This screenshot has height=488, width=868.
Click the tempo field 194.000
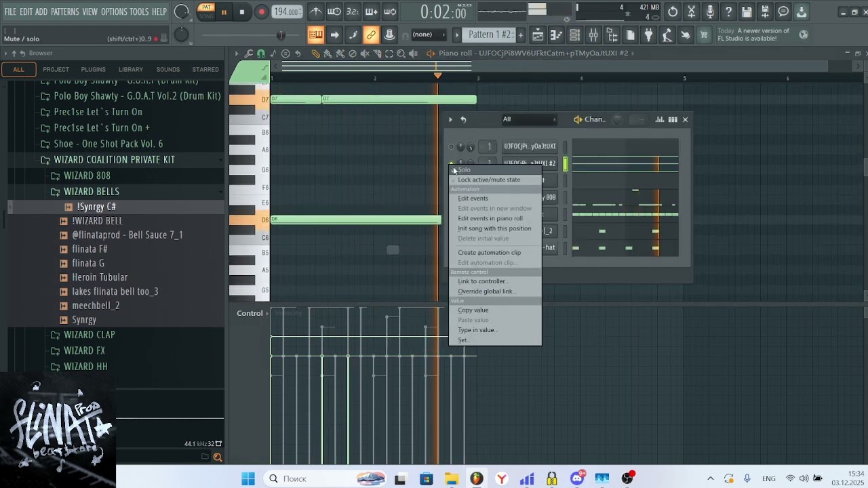[x=287, y=12]
